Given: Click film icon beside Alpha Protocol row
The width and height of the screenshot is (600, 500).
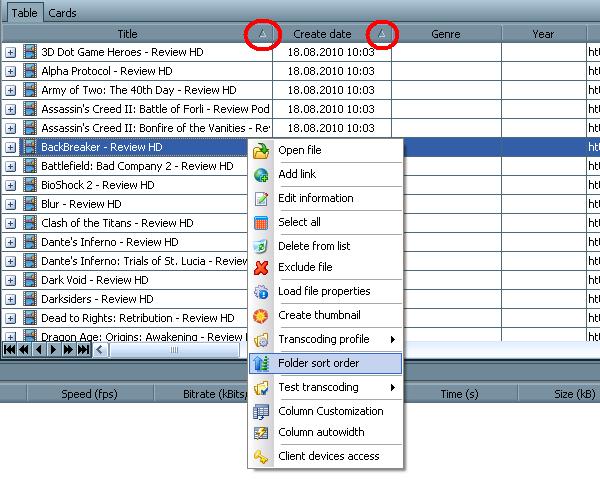Looking at the screenshot, I should click(30, 71).
